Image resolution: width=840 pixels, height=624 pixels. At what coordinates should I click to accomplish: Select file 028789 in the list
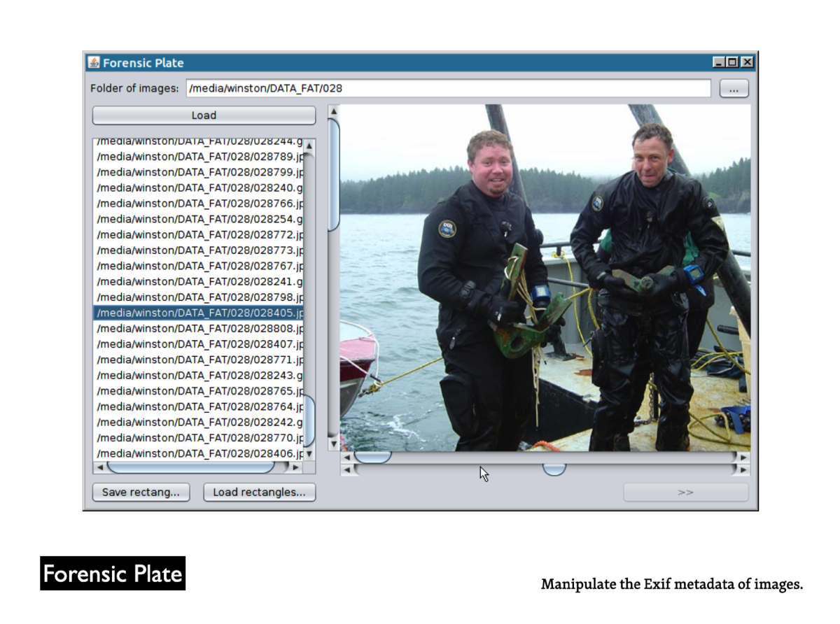[199, 157]
